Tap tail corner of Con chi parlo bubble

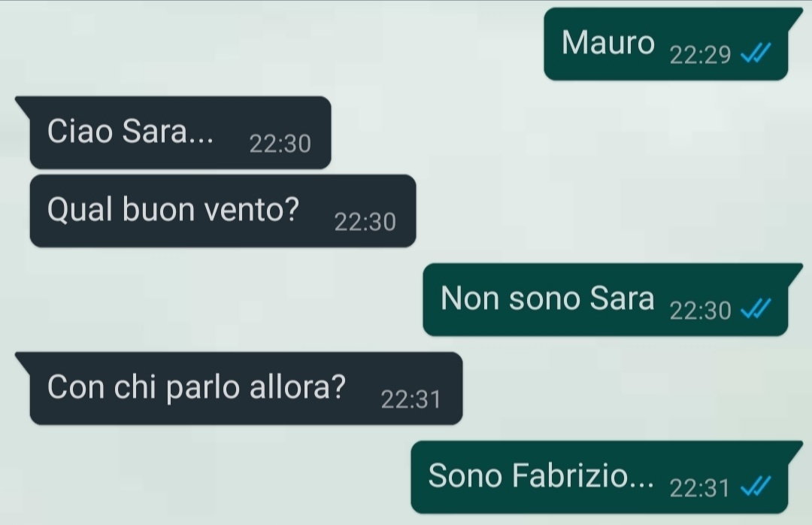[x=23, y=359]
